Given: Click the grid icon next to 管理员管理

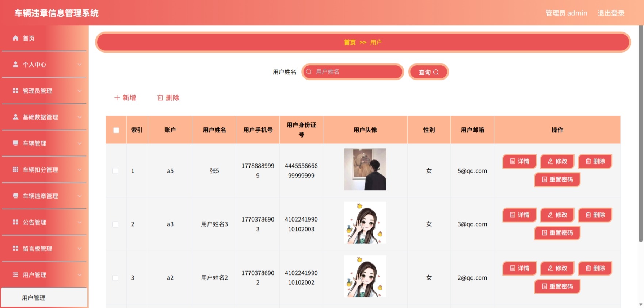Looking at the screenshot, I should (x=15, y=91).
